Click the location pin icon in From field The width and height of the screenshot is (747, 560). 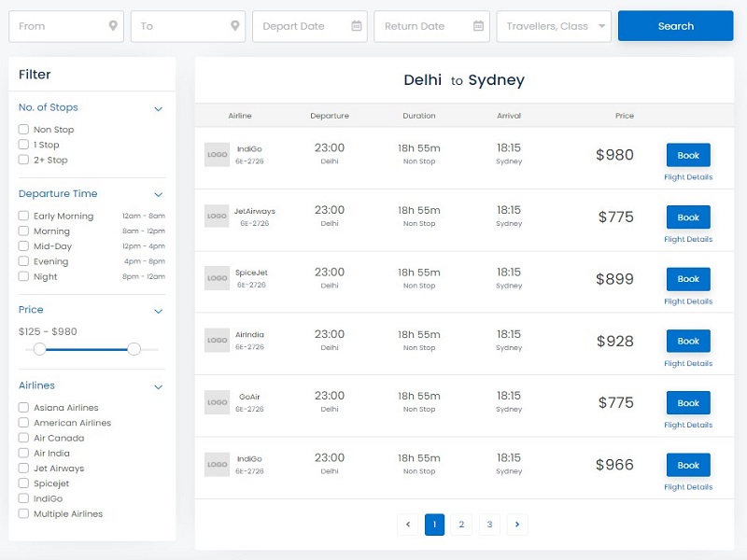pos(113,26)
